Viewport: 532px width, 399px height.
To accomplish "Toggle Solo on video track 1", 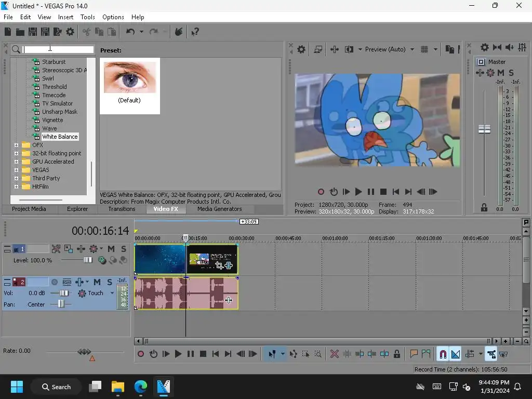I will (124, 249).
